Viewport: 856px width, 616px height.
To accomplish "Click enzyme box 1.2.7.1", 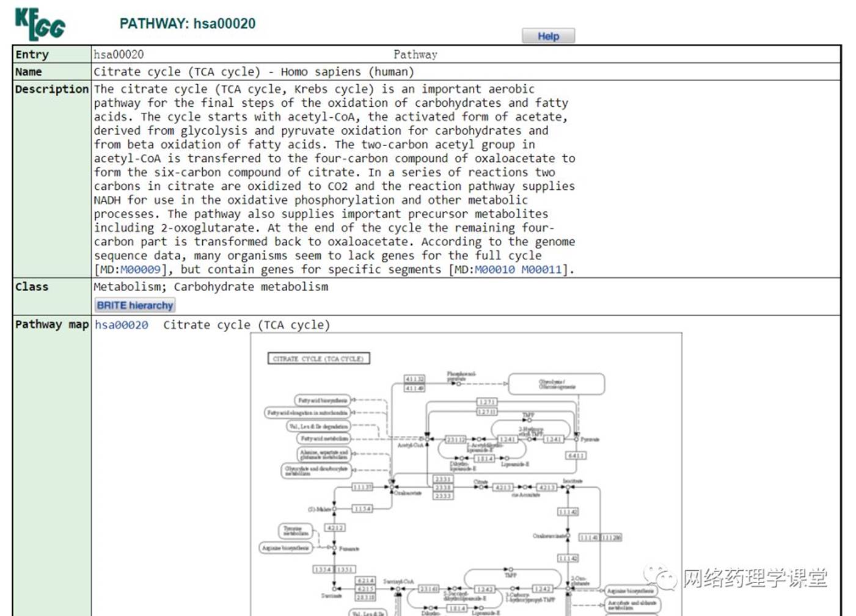I will pyautogui.click(x=487, y=402).
